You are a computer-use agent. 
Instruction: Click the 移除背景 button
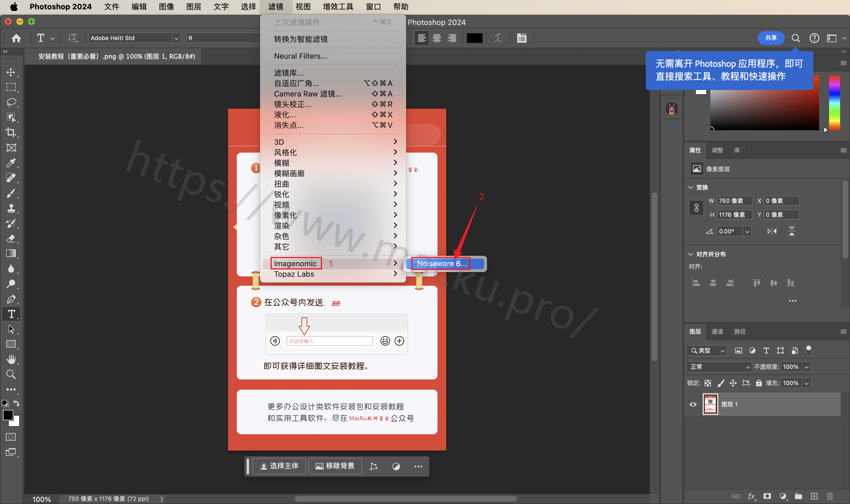coord(335,466)
